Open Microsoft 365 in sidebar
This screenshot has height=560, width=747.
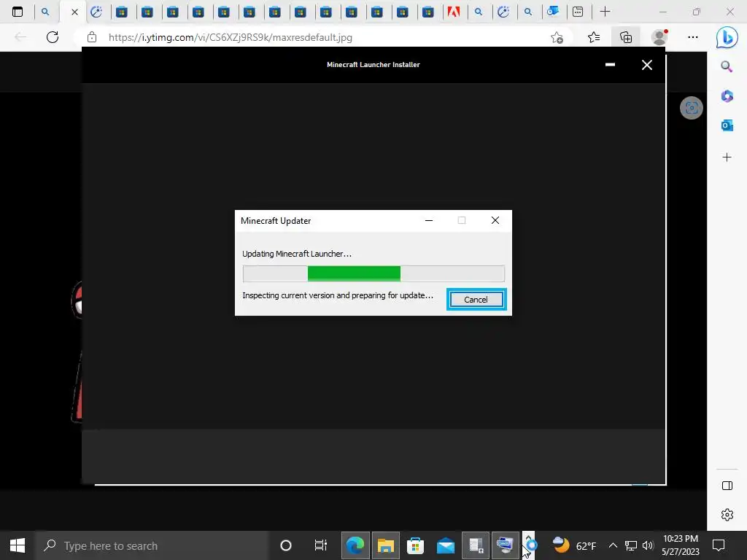click(x=727, y=96)
